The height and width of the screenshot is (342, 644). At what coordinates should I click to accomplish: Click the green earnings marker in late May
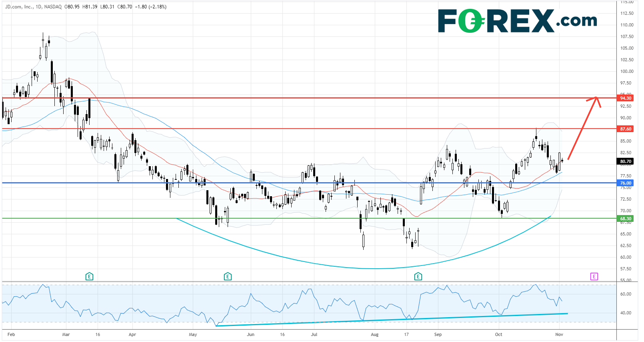228,276
